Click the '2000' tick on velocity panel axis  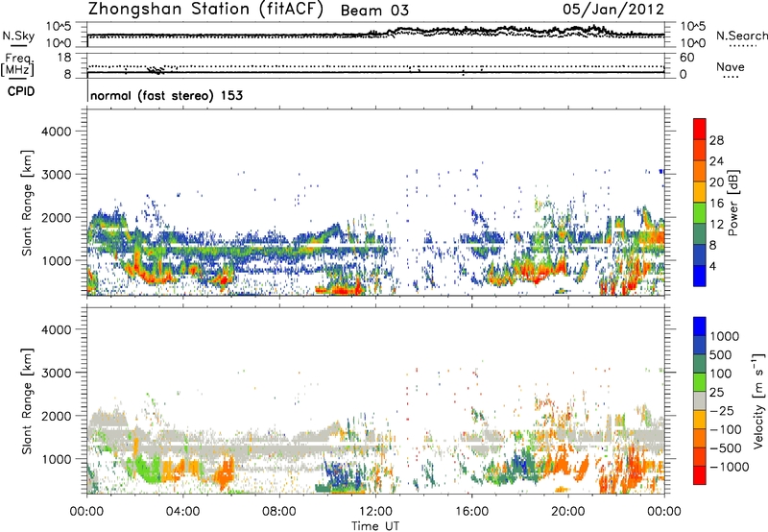coord(57,416)
